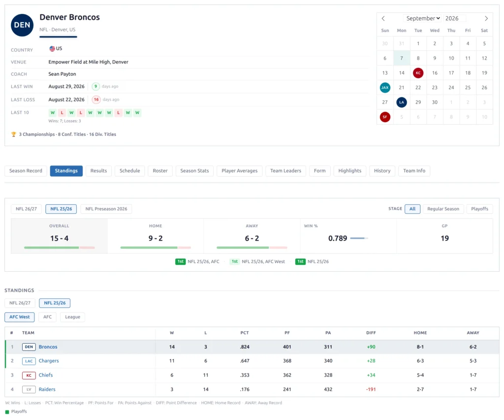Open the Results tab

click(x=98, y=171)
